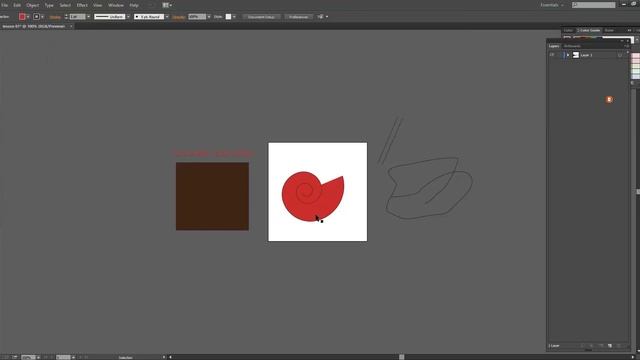Open the opacity dropdown arrow
Image resolution: width=640 pixels, height=360 pixels.
[x=209, y=17]
